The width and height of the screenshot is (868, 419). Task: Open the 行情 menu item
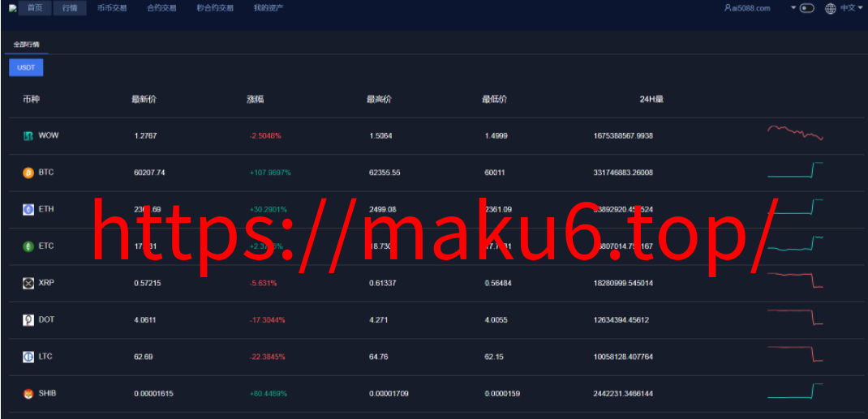click(70, 8)
